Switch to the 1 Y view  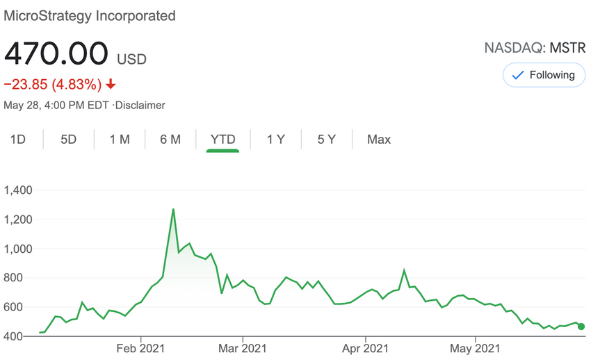click(x=276, y=140)
